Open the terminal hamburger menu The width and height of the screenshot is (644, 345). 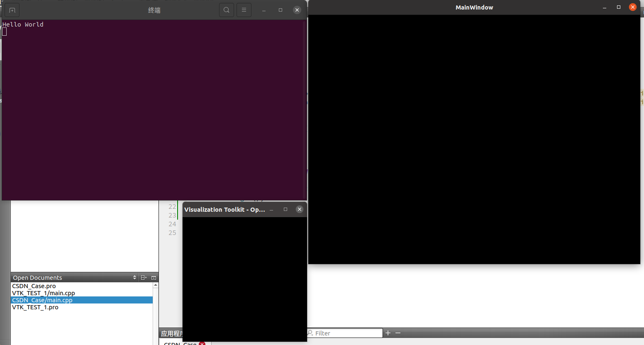point(244,10)
